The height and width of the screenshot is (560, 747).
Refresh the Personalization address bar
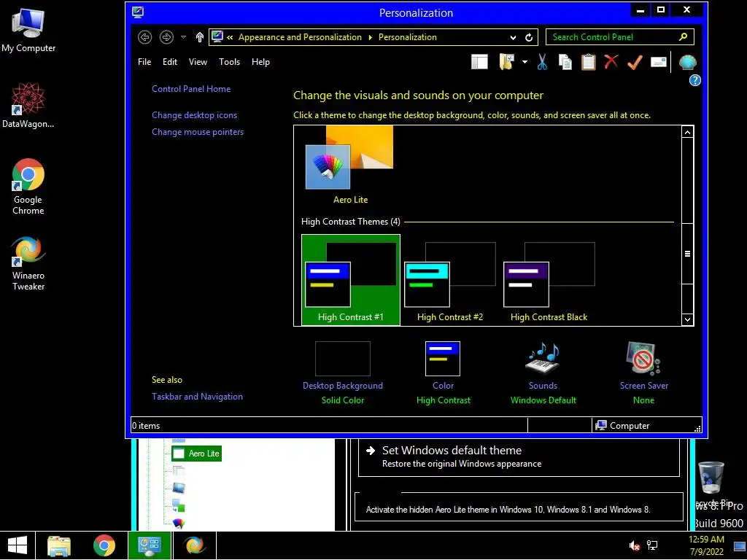point(529,38)
